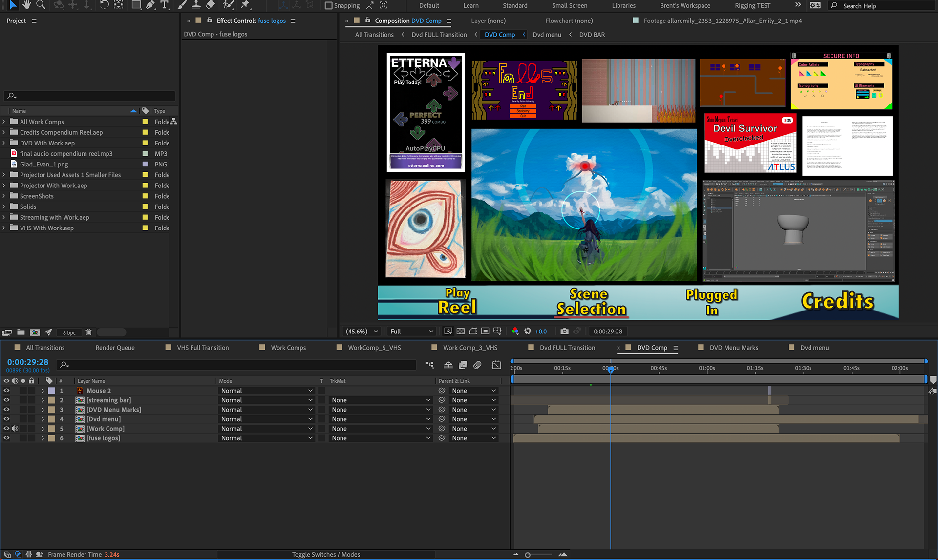This screenshot has height=560, width=938.
Task: Select the Clone Stamp tool
Action: [196, 5]
